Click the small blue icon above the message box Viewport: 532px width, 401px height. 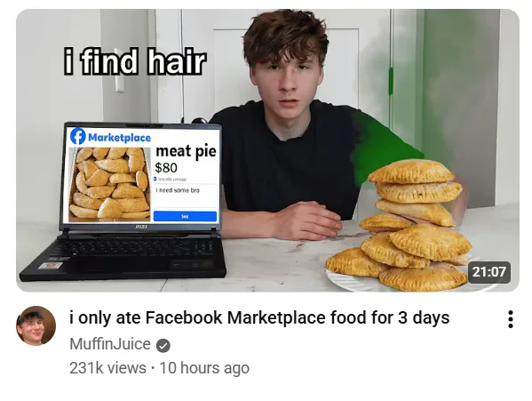(x=155, y=179)
